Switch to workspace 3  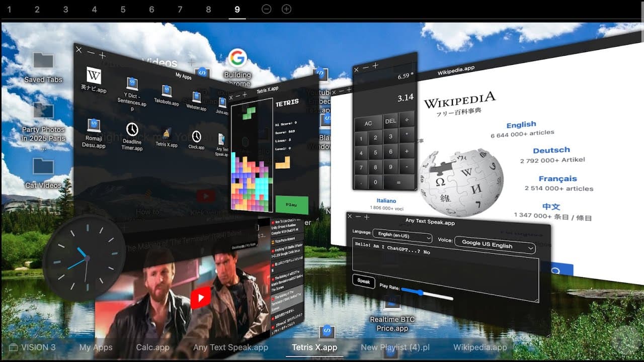point(65,9)
